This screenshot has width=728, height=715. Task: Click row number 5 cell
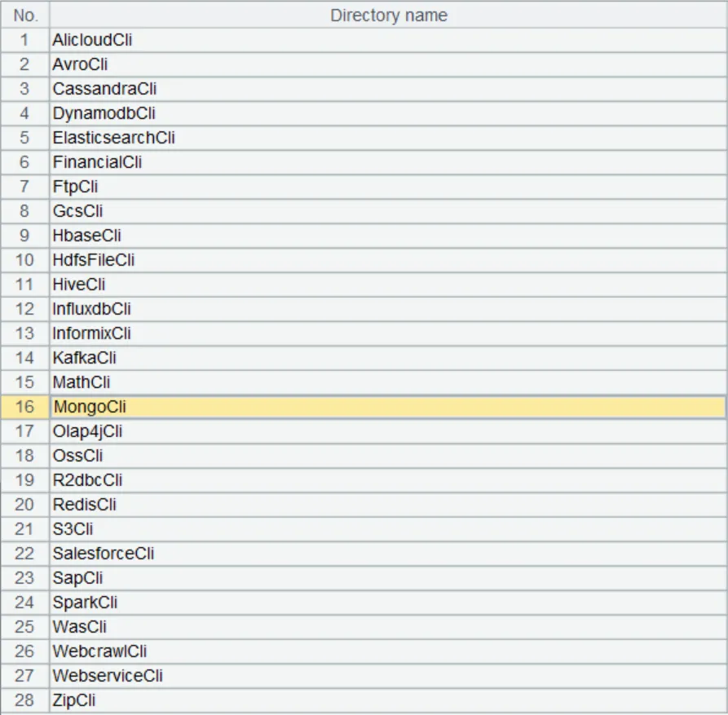pos(25,138)
